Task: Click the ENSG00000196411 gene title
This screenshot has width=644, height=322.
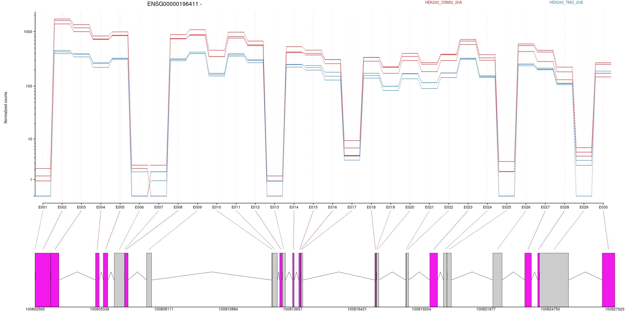Action: (175, 4)
